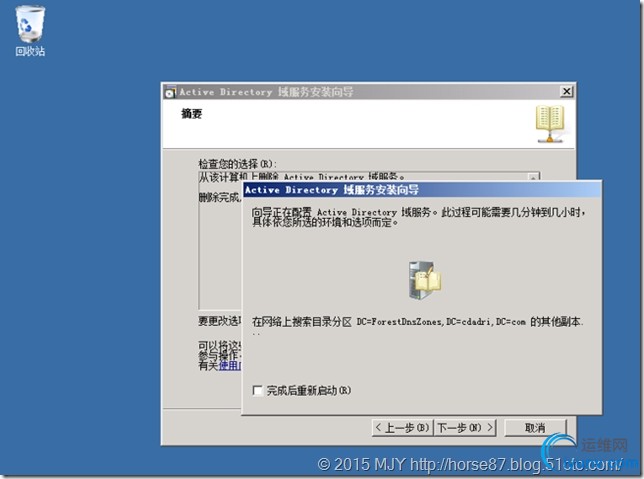Screen dimensions: 644x479
Task: Click the 下一步(N) next button
Action: coord(465,428)
